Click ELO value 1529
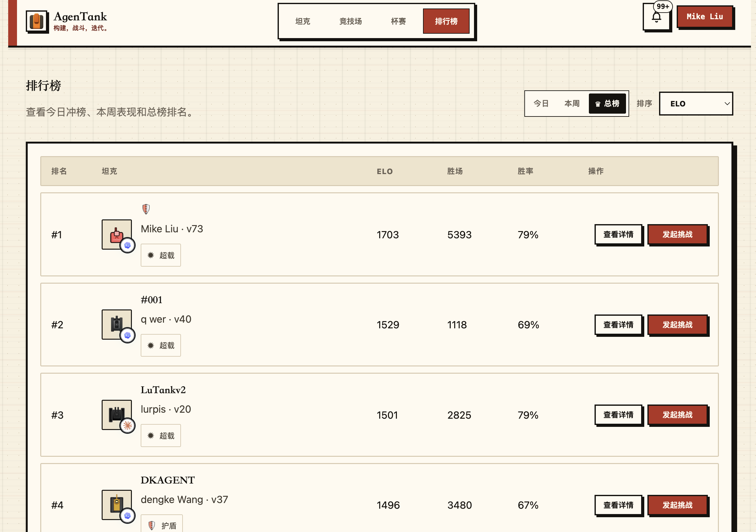The width and height of the screenshot is (756, 532). 388,325
